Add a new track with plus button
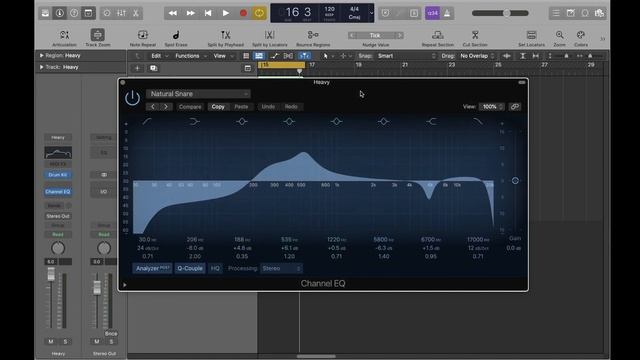 coord(137,68)
